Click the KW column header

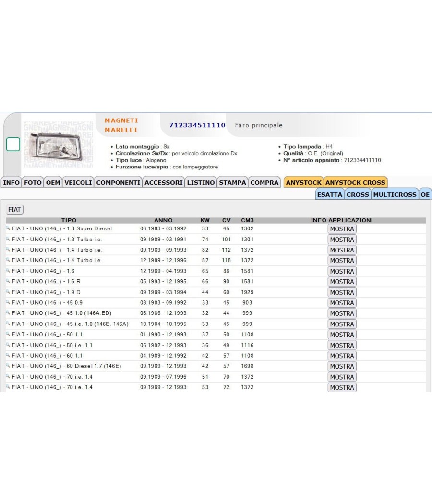tap(205, 220)
